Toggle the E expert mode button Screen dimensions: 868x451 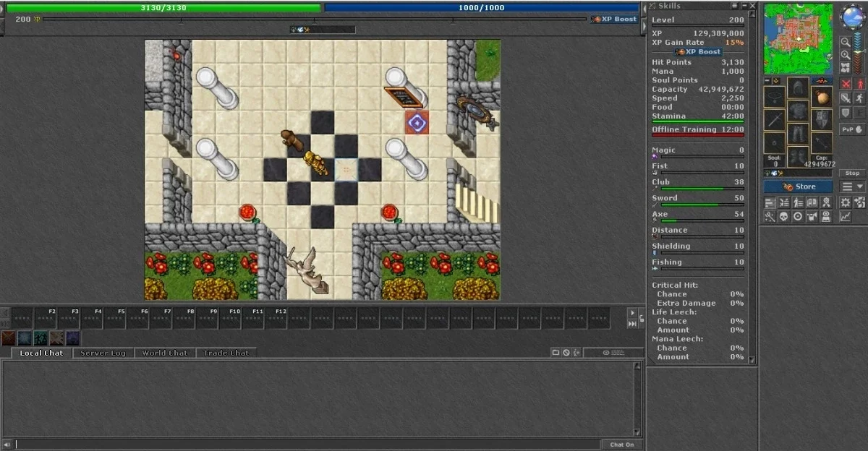click(x=859, y=113)
